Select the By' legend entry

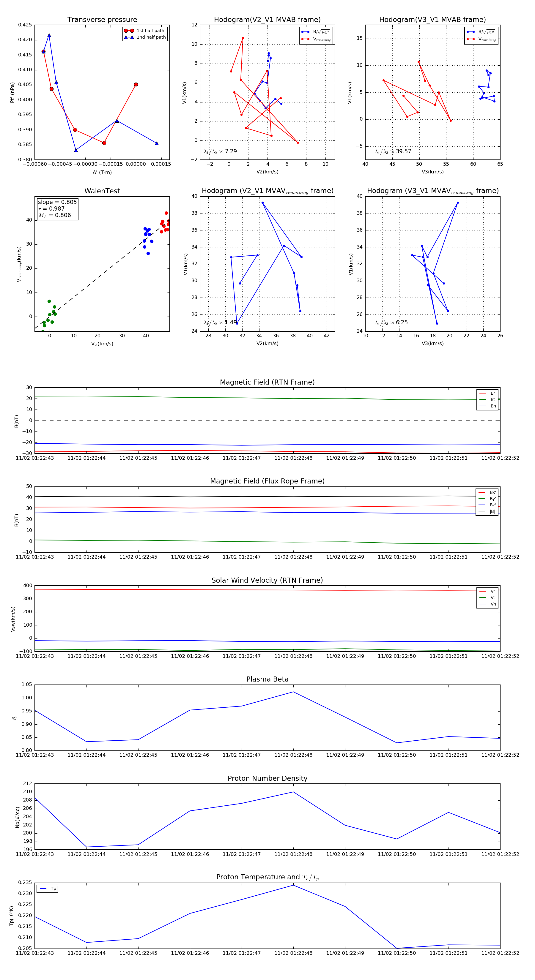tap(487, 499)
